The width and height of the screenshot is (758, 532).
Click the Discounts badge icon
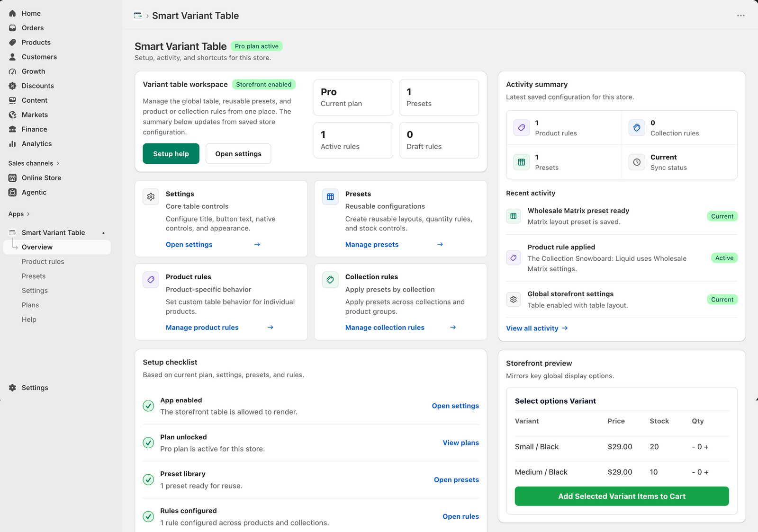click(x=12, y=86)
